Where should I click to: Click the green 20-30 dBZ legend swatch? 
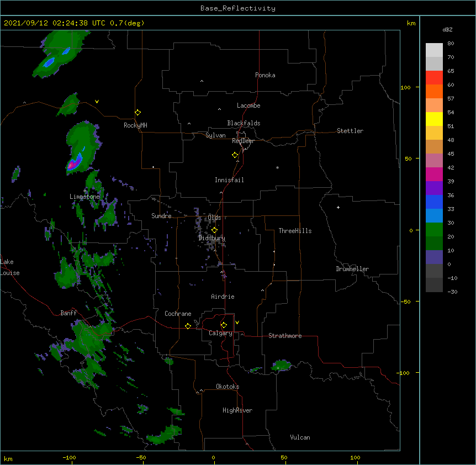pyautogui.click(x=434, y=230)
